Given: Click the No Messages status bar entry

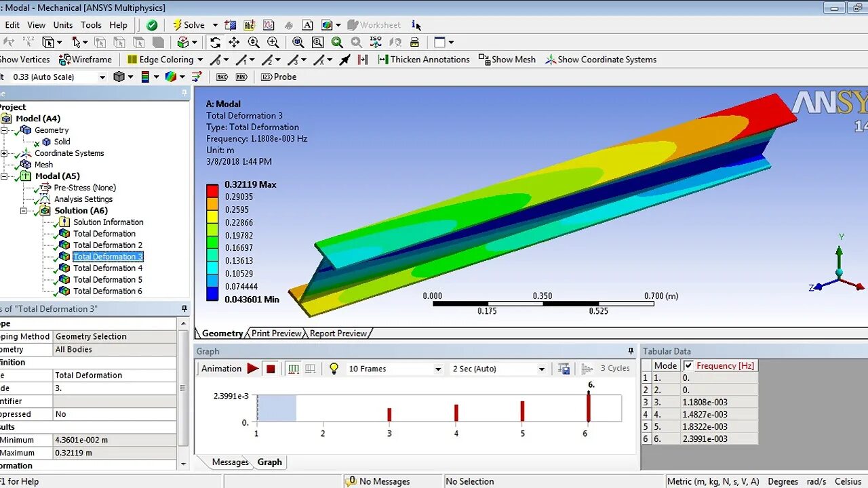Looking at the screenshot, I should [378, 481].
